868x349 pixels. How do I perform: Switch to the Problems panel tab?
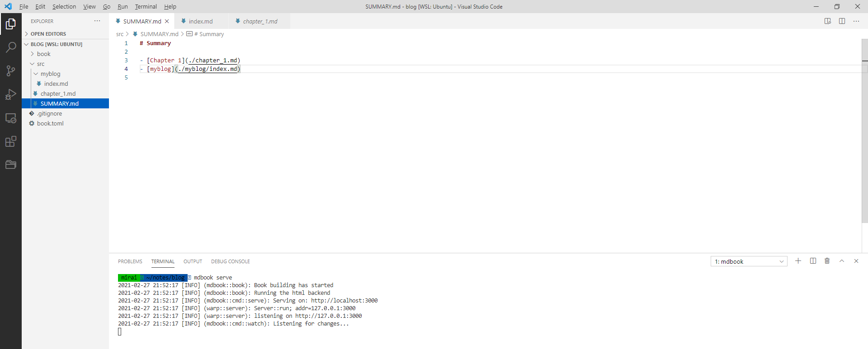(130, 261)
